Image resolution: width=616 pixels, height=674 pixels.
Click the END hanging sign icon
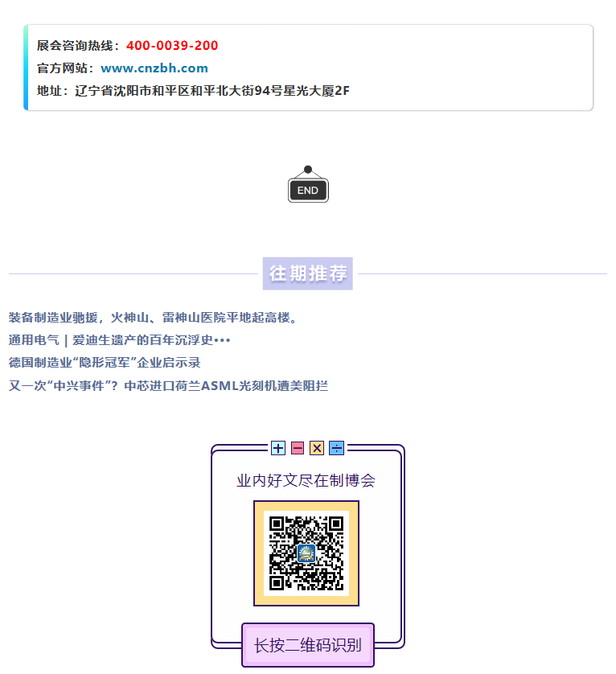(x=308, y=184)
